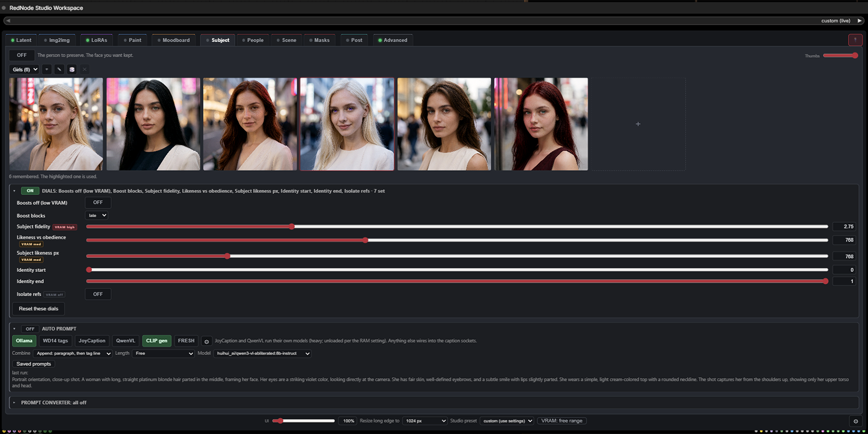Switch to the Moodboard tab
This screenshot has width=868, height=434.
tap(174, 40)
